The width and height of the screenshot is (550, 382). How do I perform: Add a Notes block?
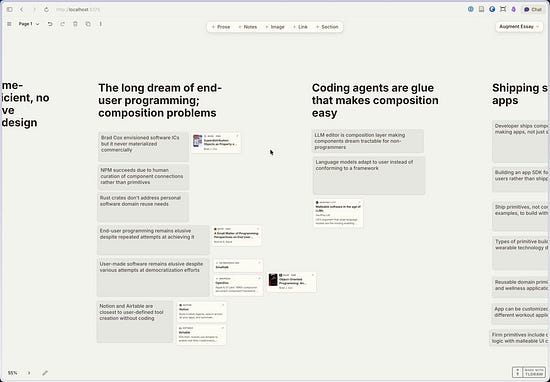tap(248, 27)
